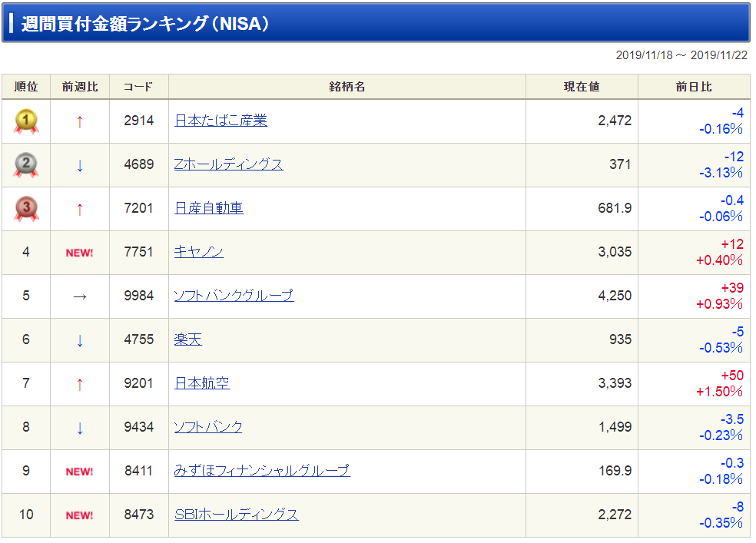Click rank number 4

(26, 252)
